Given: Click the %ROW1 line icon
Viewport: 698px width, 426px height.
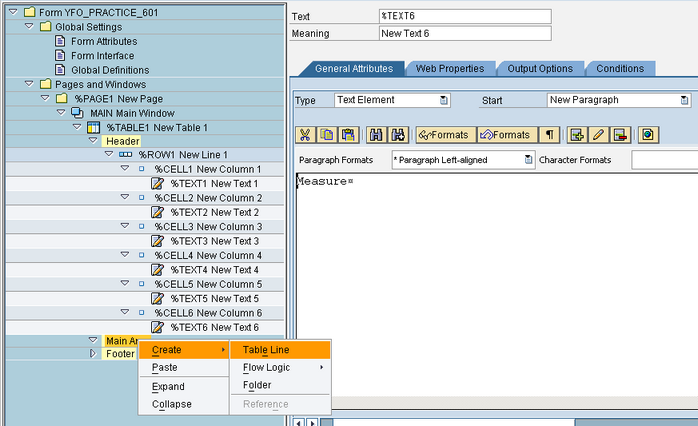Looking at the screenshot, I should (126, 154).
